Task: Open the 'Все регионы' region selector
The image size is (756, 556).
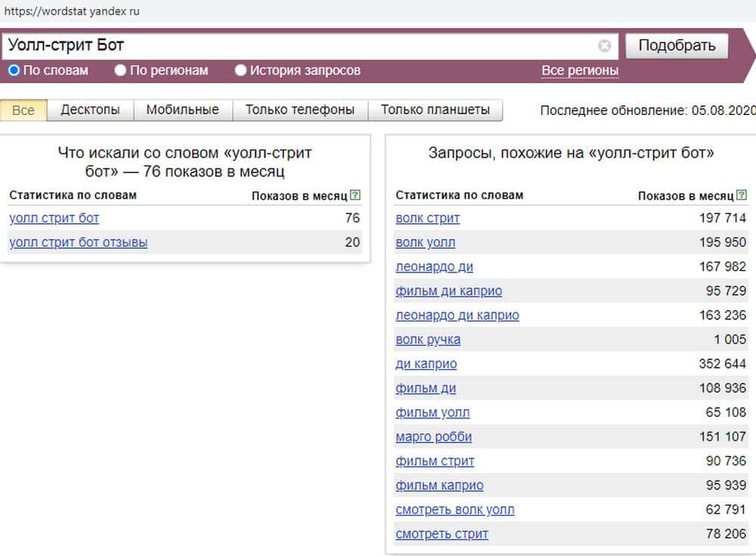Action: (580, 70)
